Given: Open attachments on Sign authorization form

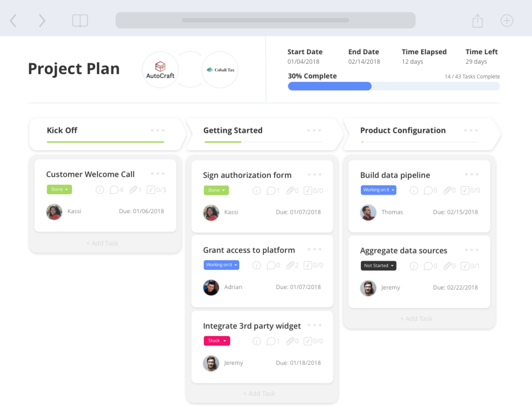Looking at the screenshot, I should point(292,191).
